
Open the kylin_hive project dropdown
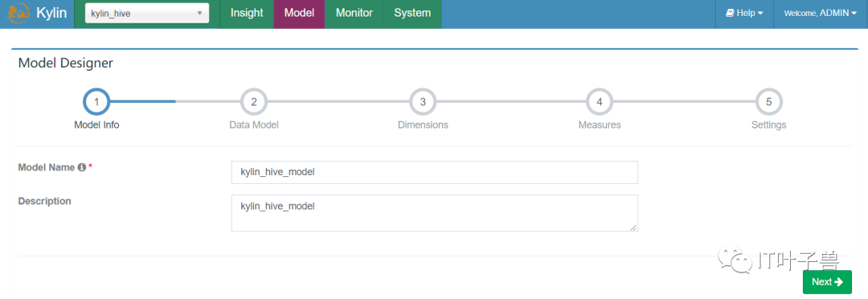pos(147,14)
